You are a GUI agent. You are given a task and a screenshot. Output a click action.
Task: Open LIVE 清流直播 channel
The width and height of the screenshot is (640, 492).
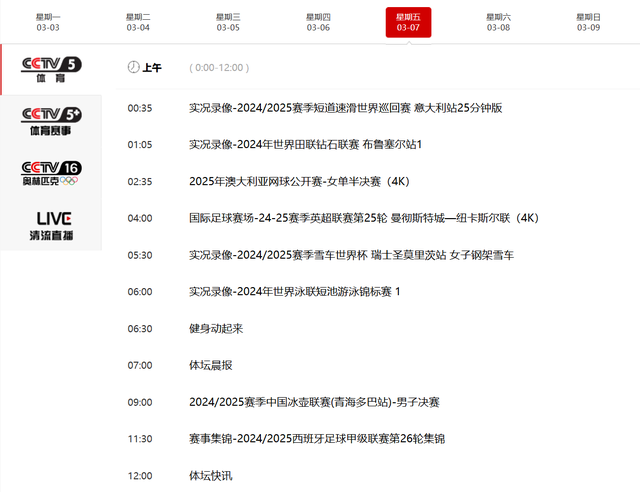tap(51, 225)
